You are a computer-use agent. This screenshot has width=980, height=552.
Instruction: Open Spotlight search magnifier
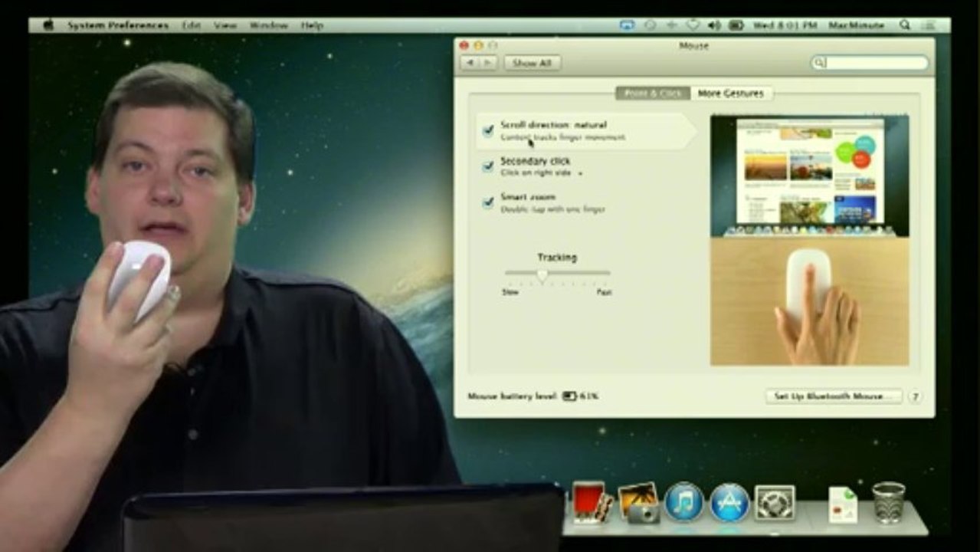point(905,25)
